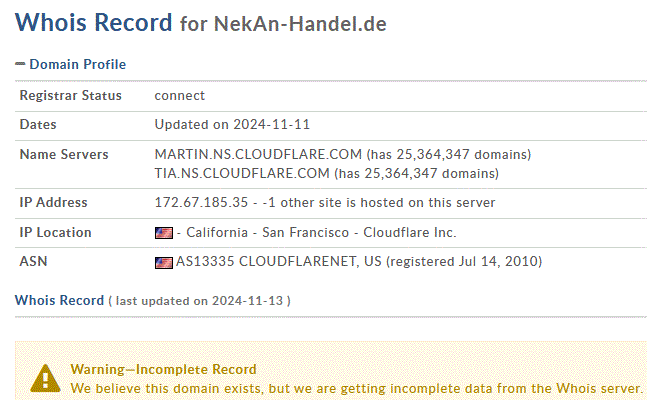The width and height of the screenshot is (648, 401).
Task: Click the Warning—Incomplete Record heading
Action: [163, 369]
